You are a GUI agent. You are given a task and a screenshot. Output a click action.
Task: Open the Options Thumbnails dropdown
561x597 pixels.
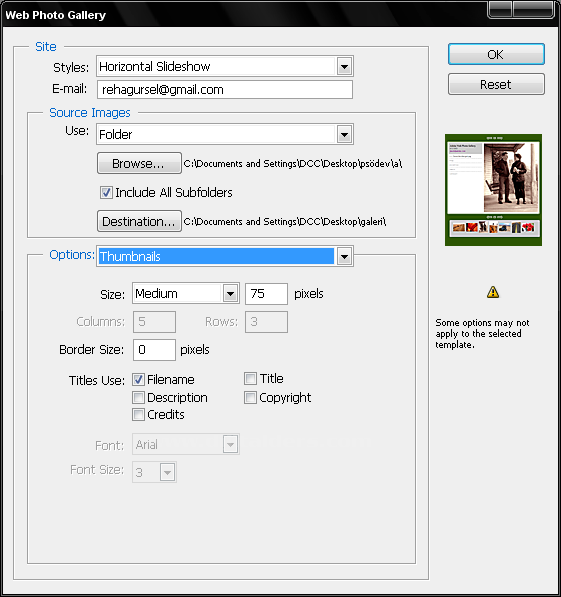click(344, 256)
